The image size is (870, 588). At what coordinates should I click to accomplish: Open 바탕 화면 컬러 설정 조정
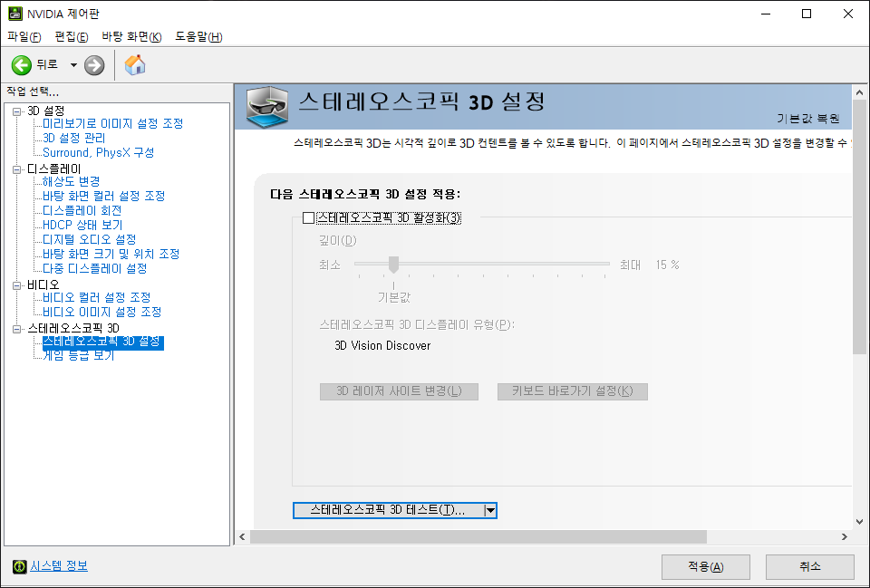[103, 196]
